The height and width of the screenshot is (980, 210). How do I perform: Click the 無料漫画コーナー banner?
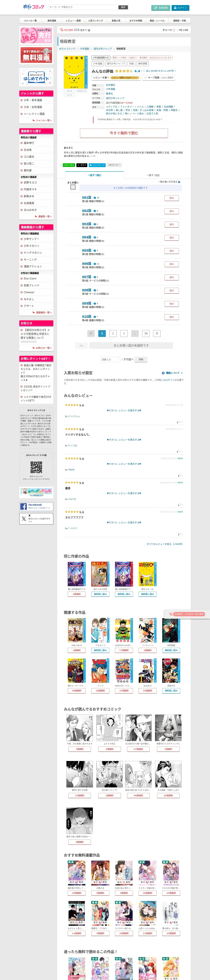36,56
